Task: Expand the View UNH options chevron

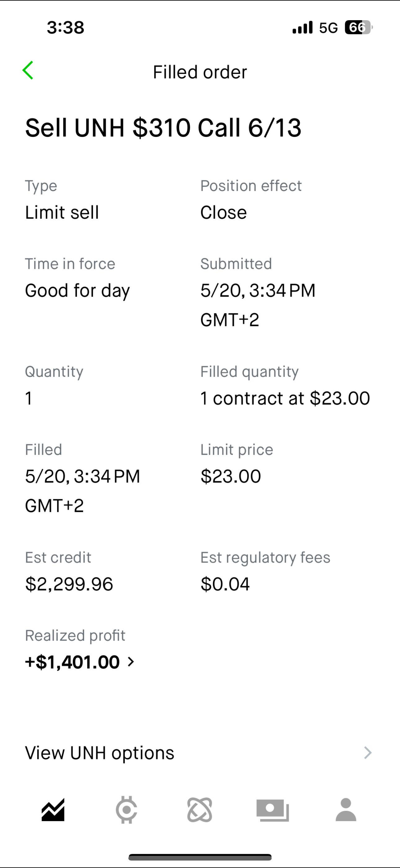Action: (368, 753)
